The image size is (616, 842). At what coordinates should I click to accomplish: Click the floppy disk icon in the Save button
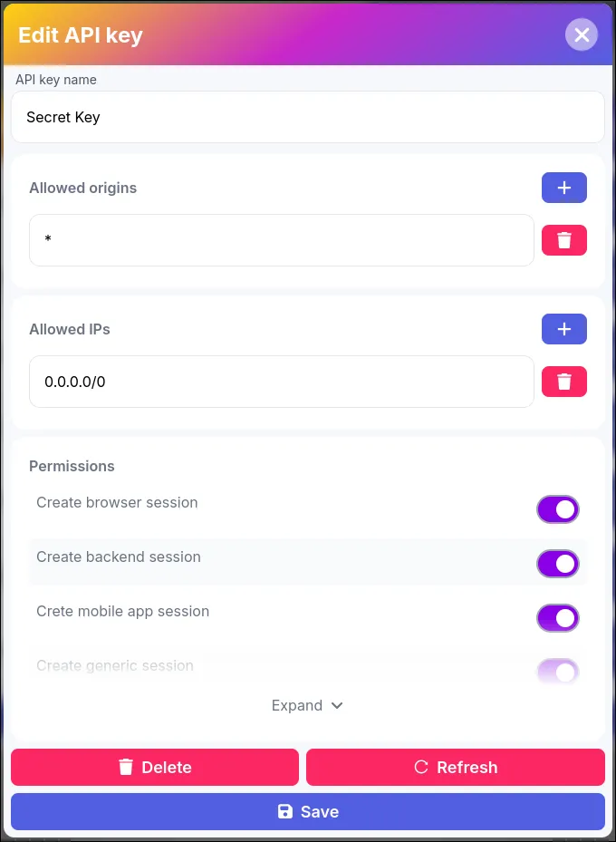tap(284, 811)
